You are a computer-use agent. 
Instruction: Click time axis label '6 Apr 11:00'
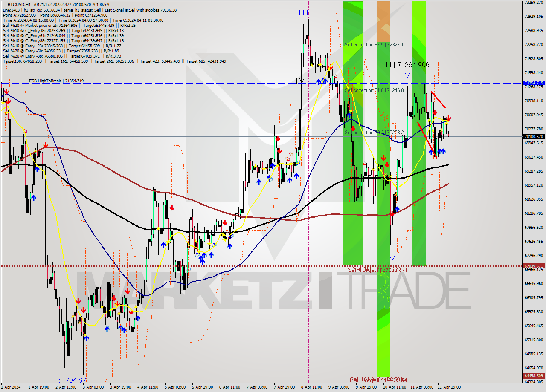point(229,388)
